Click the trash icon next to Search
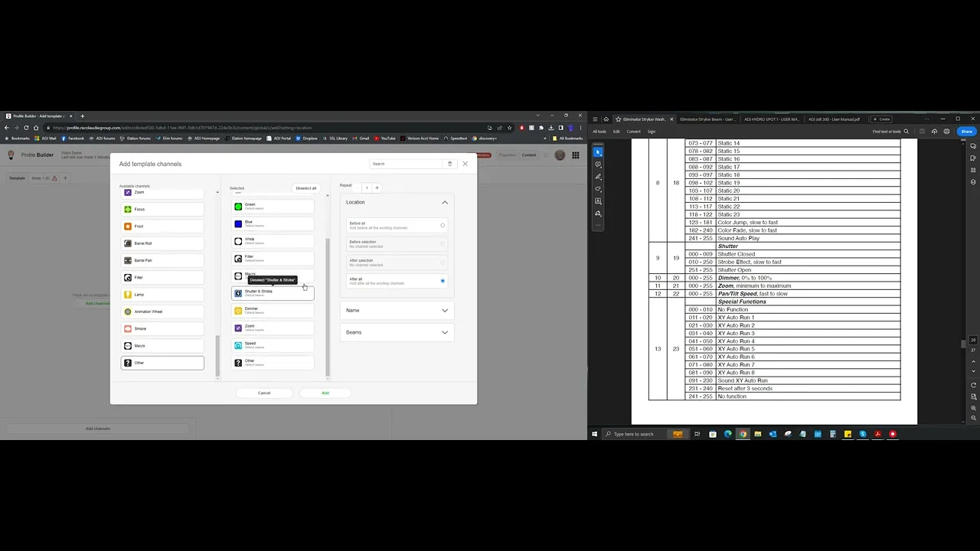 449,164
